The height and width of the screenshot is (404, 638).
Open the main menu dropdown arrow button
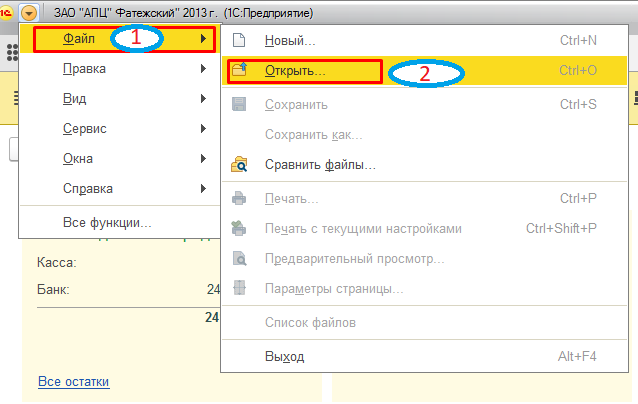click(x=29, y=13)
